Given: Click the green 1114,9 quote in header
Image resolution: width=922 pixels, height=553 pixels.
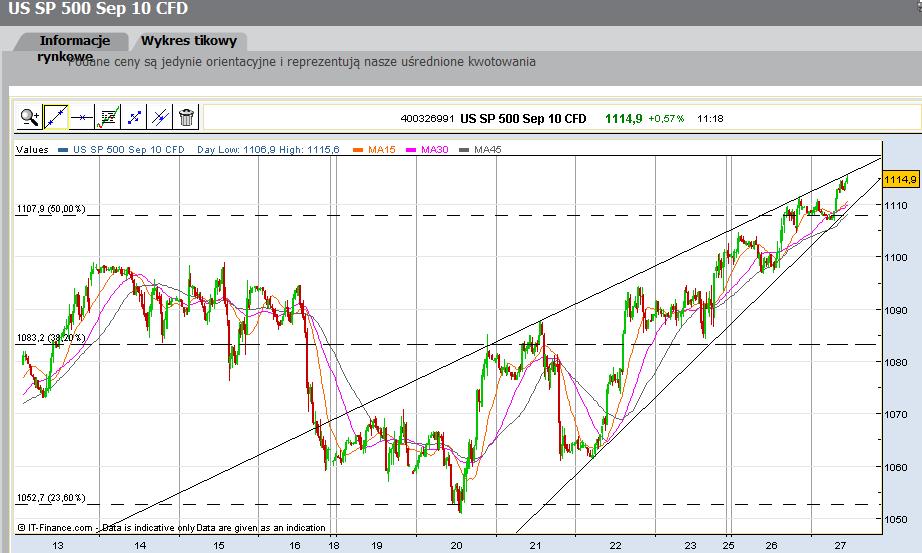Looking at the screenshot, I should point(623,118).
